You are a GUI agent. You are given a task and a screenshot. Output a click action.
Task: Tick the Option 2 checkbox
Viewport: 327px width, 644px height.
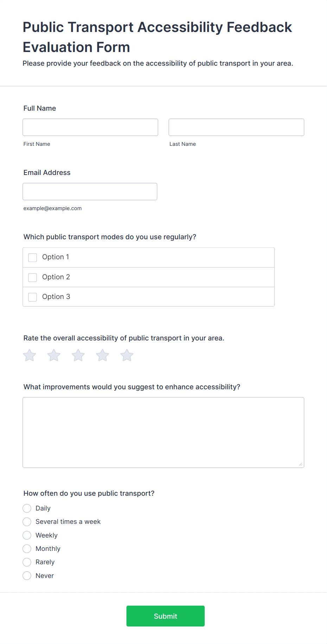coord(33,278)
